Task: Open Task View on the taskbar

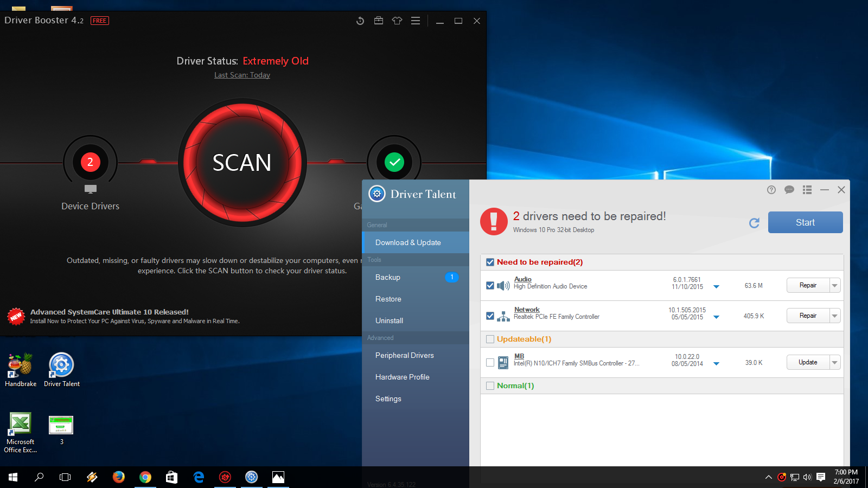Action: pyautogui.click(x=65, y=477)
